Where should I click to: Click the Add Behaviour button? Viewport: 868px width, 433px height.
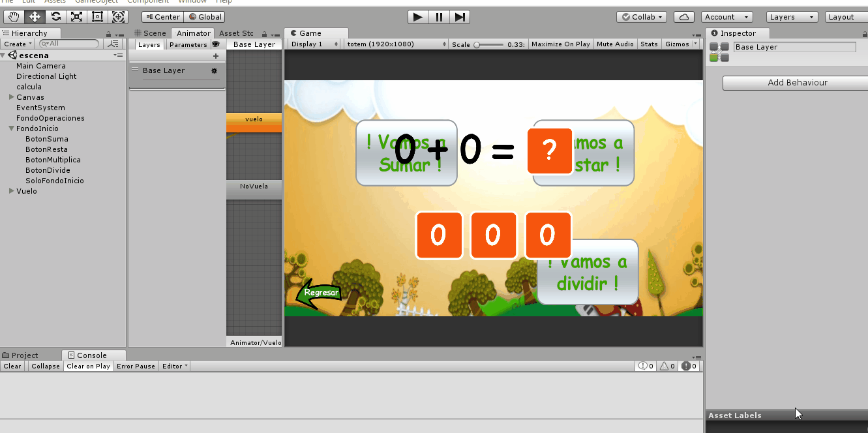coord(797,83)
